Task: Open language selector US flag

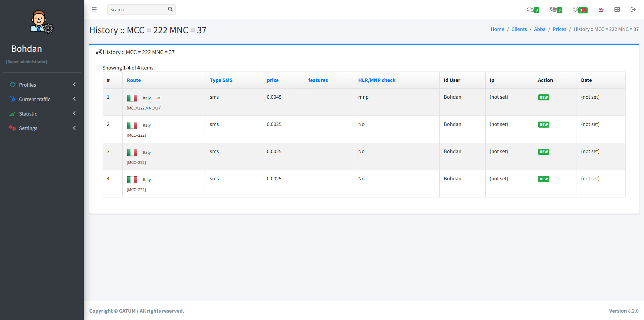Action: [x=601, y=10]
